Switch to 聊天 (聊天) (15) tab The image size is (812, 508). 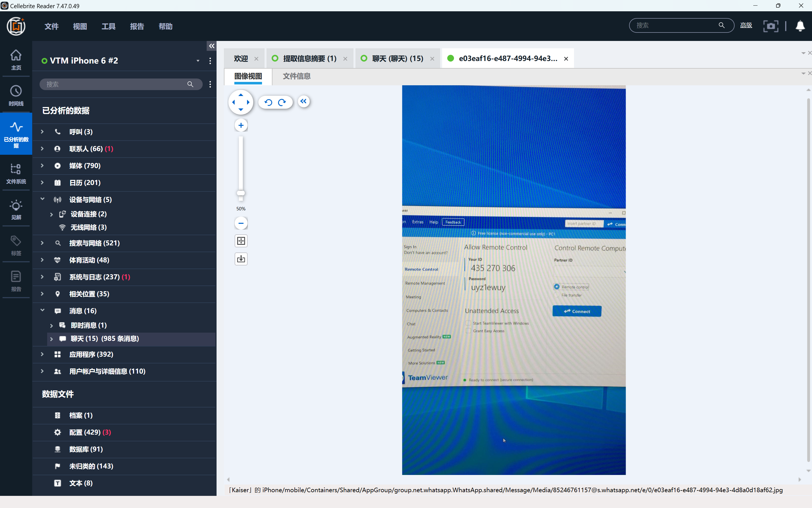pyautogui.click(x=398, y=58)
